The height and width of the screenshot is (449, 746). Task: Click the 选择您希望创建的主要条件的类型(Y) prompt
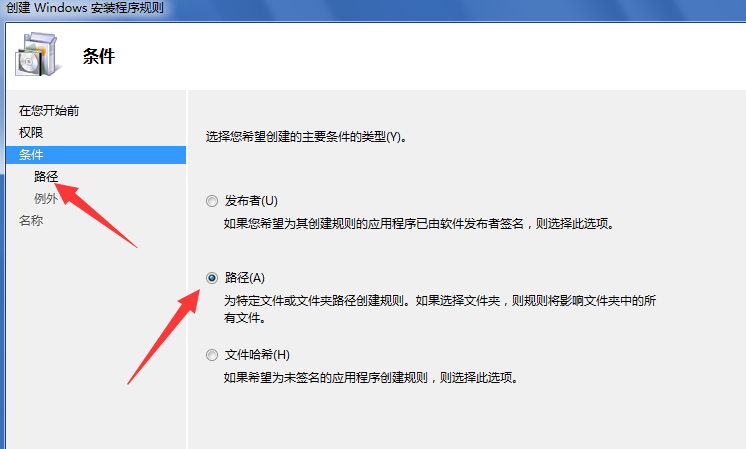pyautogui.click(x=306, y=137)
